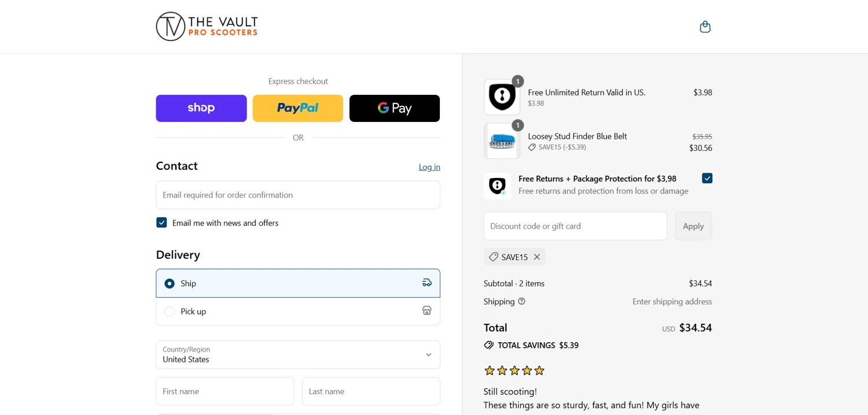Click the Total Savings tag icon

pos(489,345)
